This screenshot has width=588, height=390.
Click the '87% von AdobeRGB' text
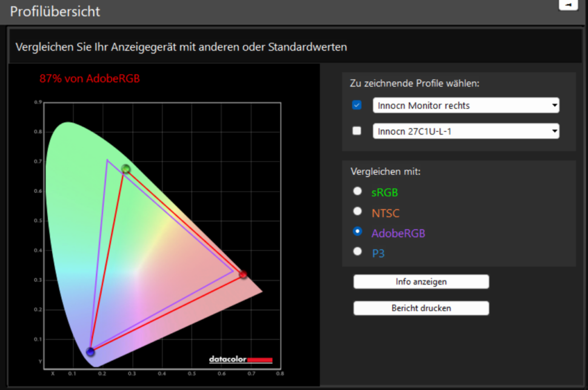pos(90,78)
